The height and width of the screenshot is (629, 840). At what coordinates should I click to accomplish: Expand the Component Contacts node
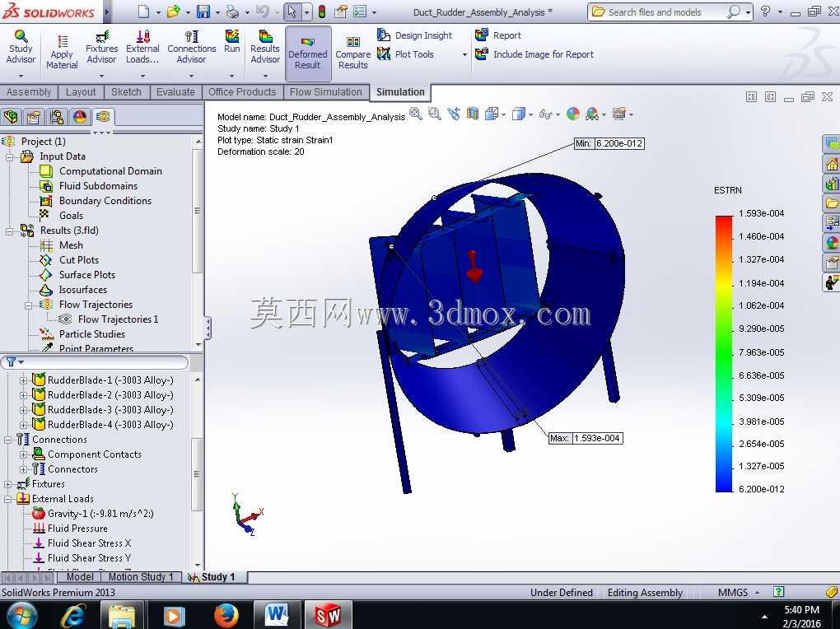click(x=23, y=454)
